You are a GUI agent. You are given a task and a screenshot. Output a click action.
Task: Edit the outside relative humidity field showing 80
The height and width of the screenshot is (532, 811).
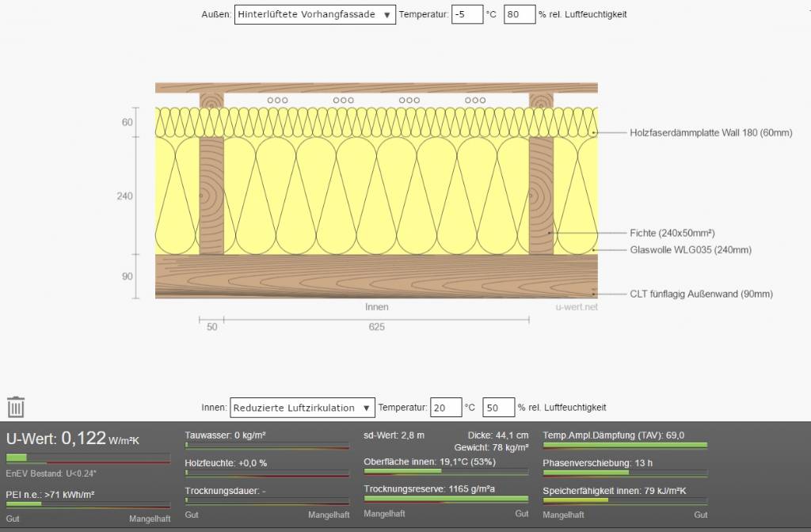click(519, 14)
